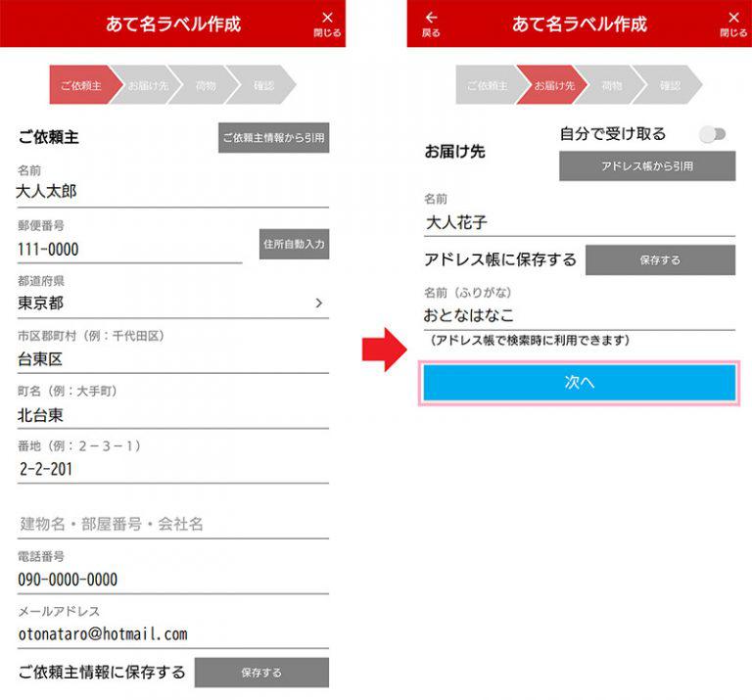This screenshot has height=700, width=752.
Task: Focus the 建物名・部屋番号・会社名 field
Action: coord(173,524)
